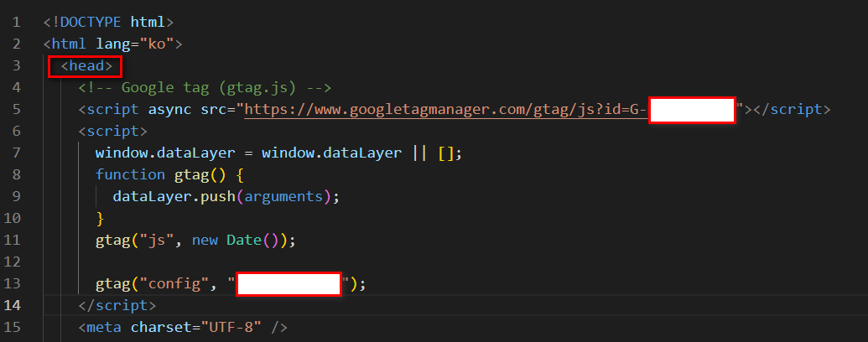
Task: Click the src attribute name on line 5
Action: tap(214, 110)
